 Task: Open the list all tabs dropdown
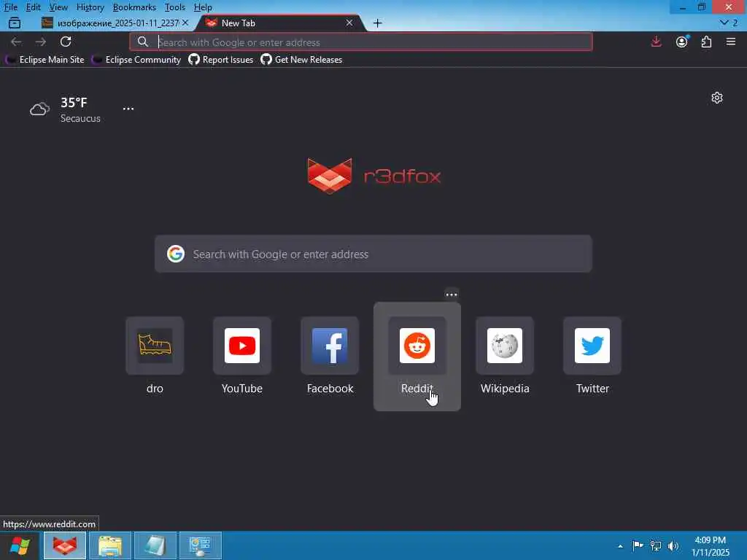click(x=729, y=23)
